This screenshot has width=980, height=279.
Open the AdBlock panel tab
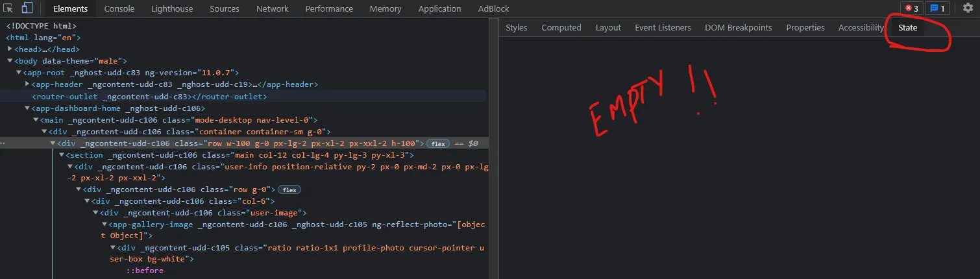point(494,8)
